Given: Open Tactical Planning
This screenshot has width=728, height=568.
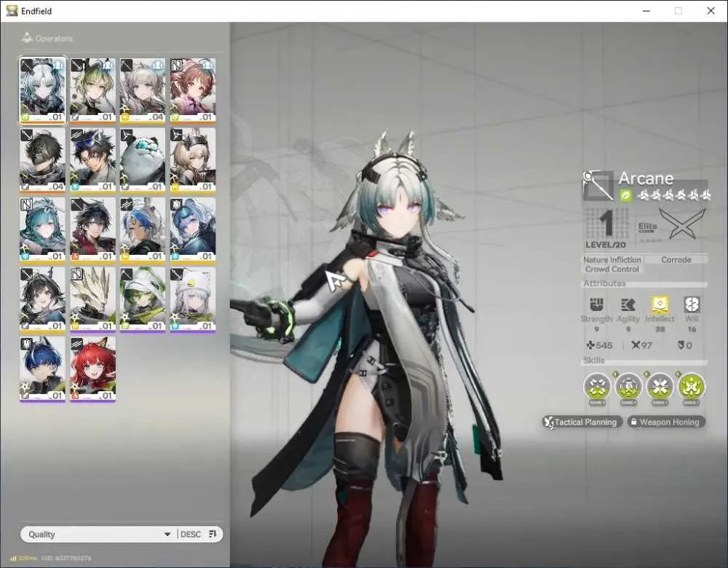Looking at the screenshot, I should point(581,422).
